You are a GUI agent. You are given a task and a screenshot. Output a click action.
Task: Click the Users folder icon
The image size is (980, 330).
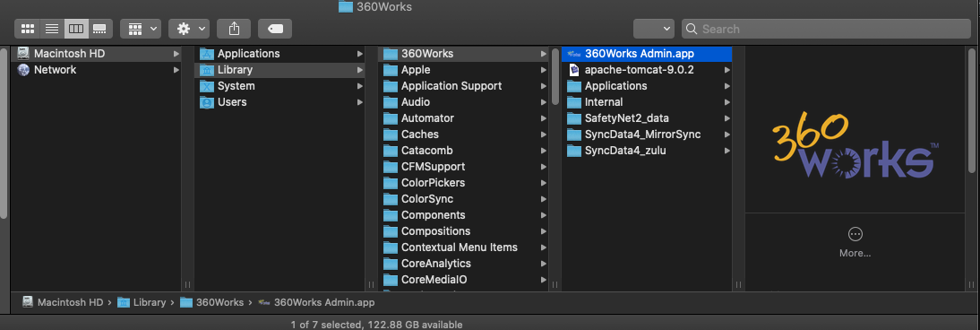(207, 103)
